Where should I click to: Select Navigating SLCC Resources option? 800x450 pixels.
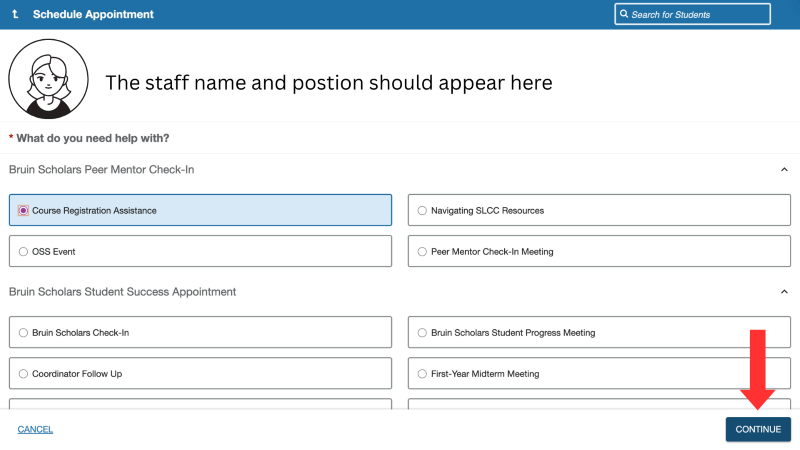coord(422,211)
